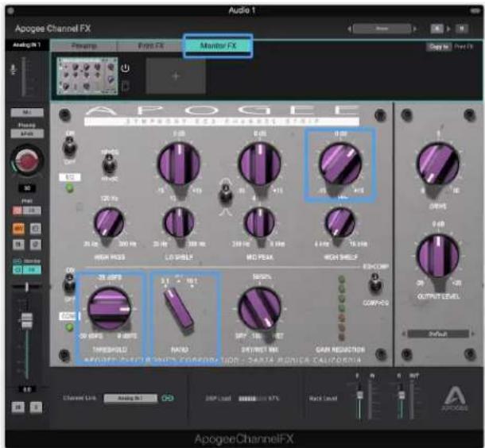
Task: Toggle the plugin power icon beside slot thumbnail
Action: pyautogui.click(x=125, y=68)
